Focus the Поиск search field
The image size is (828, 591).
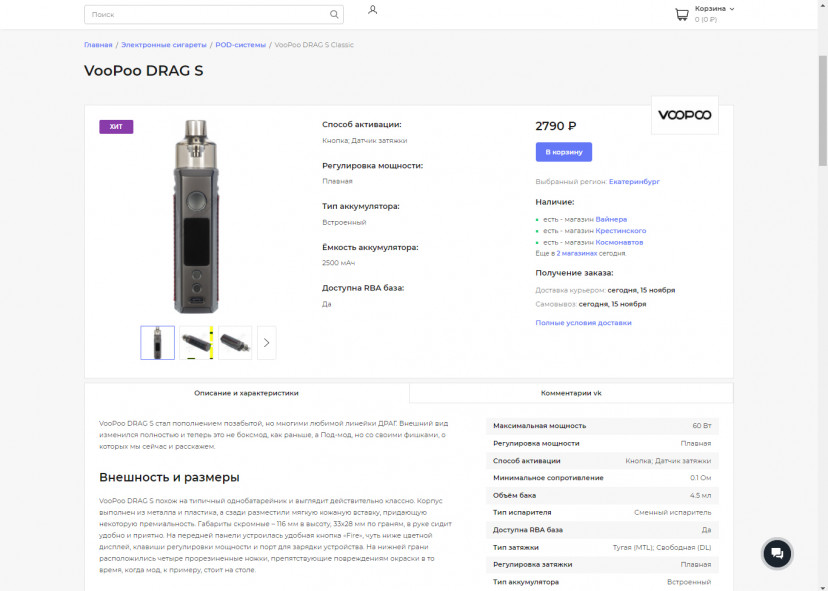click(214, 14)
